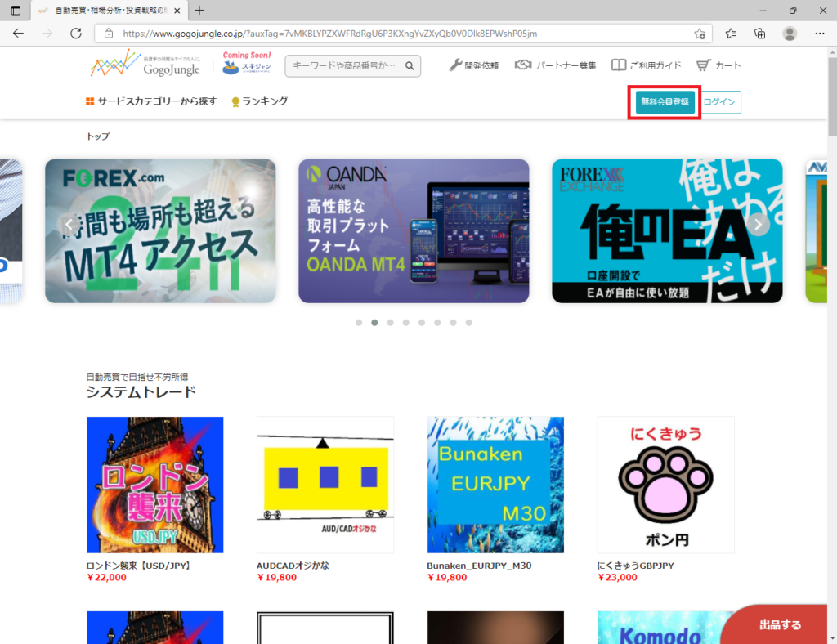Screen dimensions: 837x644
Task: Click the ロンドン襲来【USD/JPY】 title
Action: (138, 566)
